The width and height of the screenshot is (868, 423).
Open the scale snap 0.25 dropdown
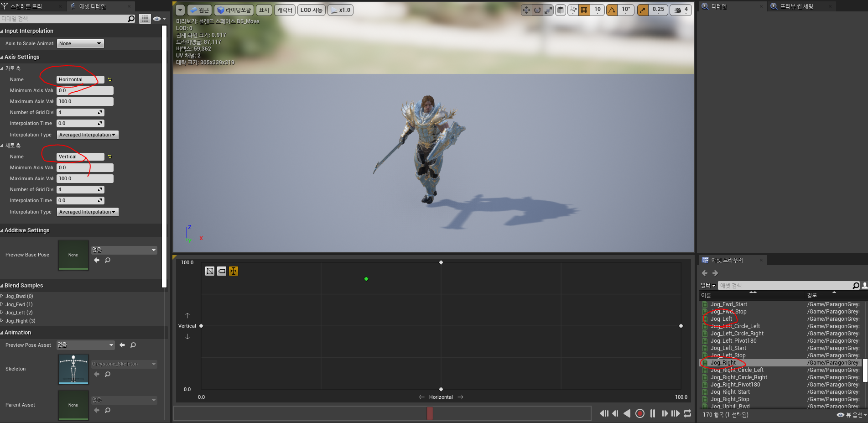[x=658, y=10]
